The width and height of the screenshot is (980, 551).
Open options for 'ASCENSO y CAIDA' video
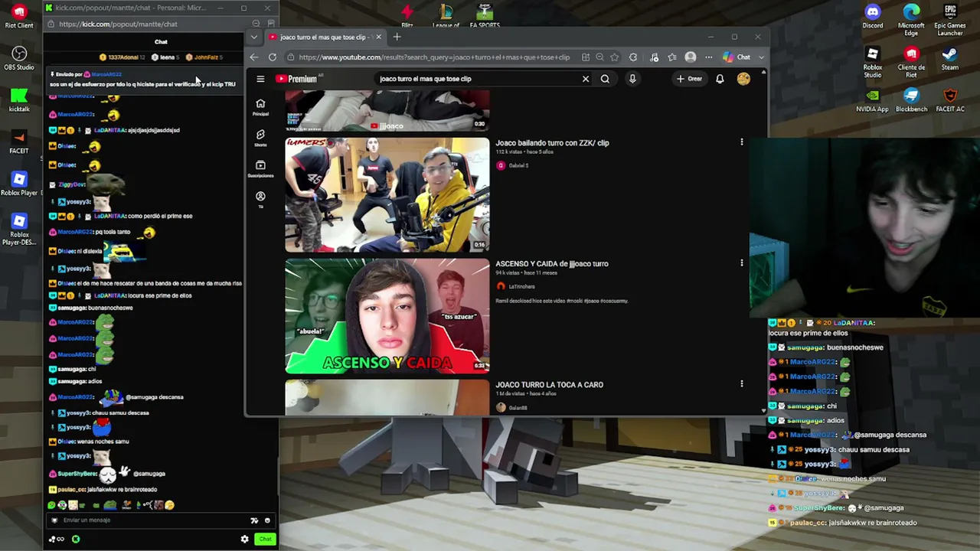pyautogui.click(x=741, y=263)
